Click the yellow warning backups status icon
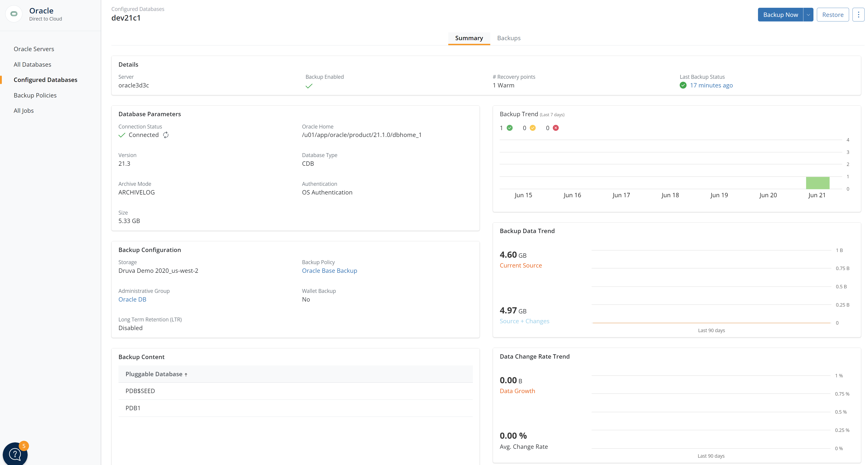Image resolution: width=868 pixels, height=465 pixels. tap(533, 128)
